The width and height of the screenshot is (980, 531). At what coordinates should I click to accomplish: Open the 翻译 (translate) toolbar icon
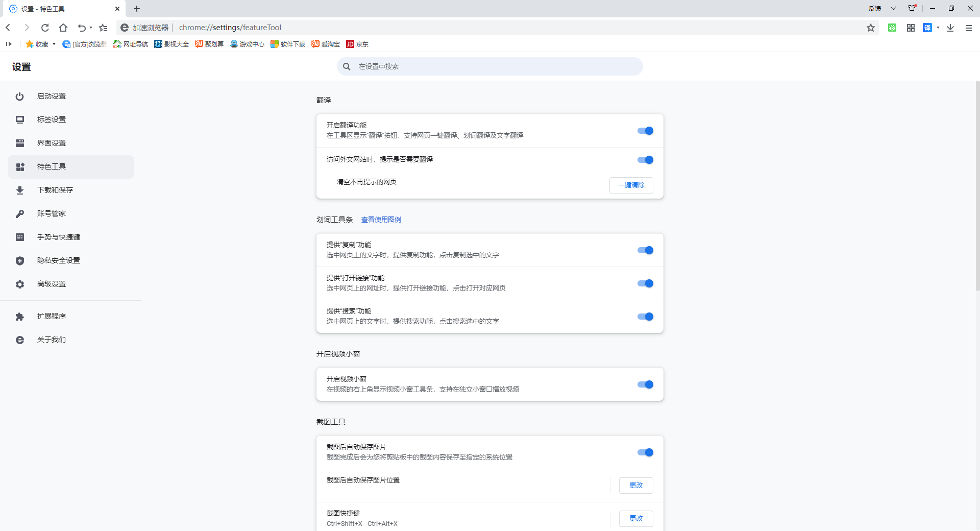[927, 28]
